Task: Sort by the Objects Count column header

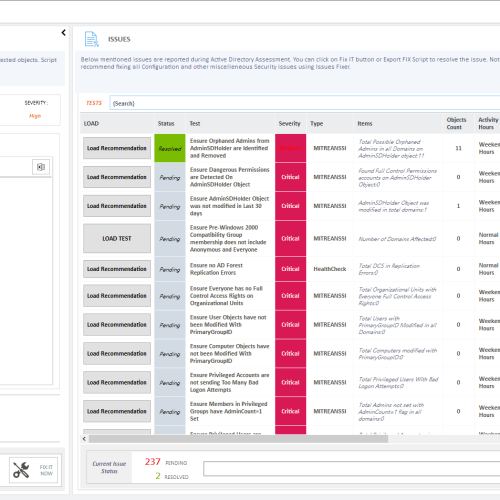Action: 459,123
